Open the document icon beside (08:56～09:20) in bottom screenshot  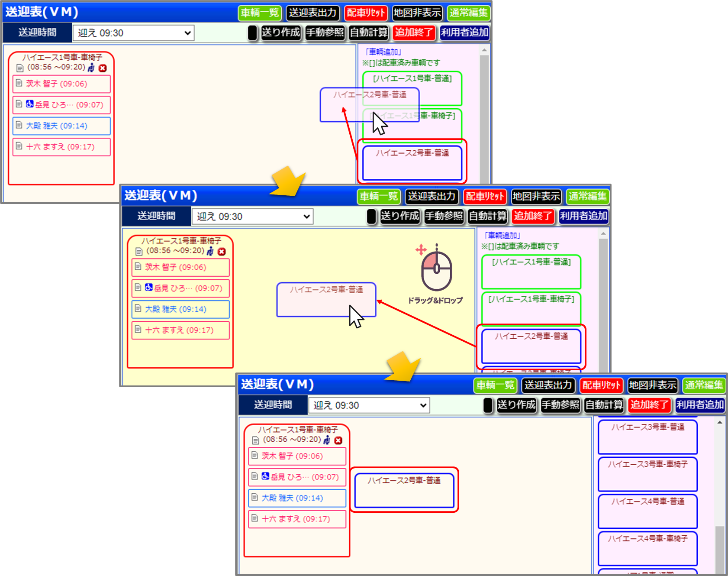tap(256, 440)
